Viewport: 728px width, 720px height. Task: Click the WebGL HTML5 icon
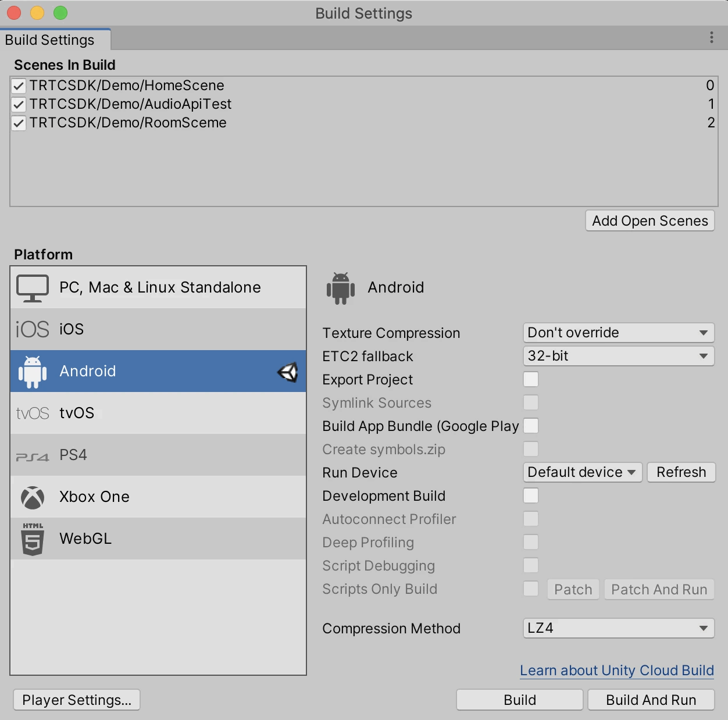(x=33, y=539)
